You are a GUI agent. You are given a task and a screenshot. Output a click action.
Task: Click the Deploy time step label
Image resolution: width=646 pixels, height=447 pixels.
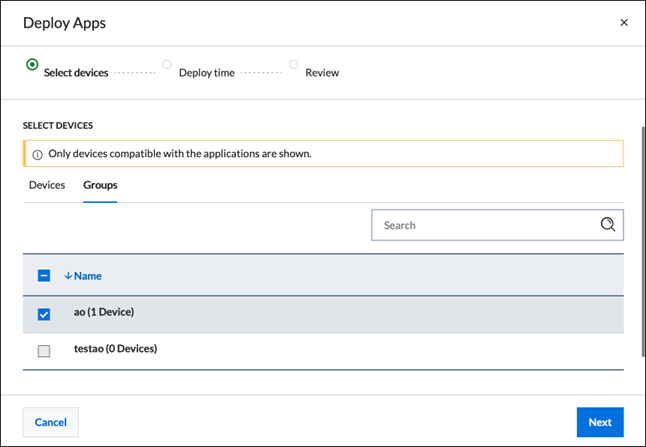point(207,73)
